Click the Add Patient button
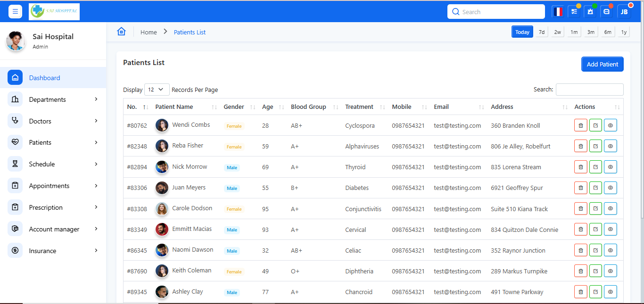The height and width of the screenshot is (304, 644). pyautogui.click(x=602, y=64)
